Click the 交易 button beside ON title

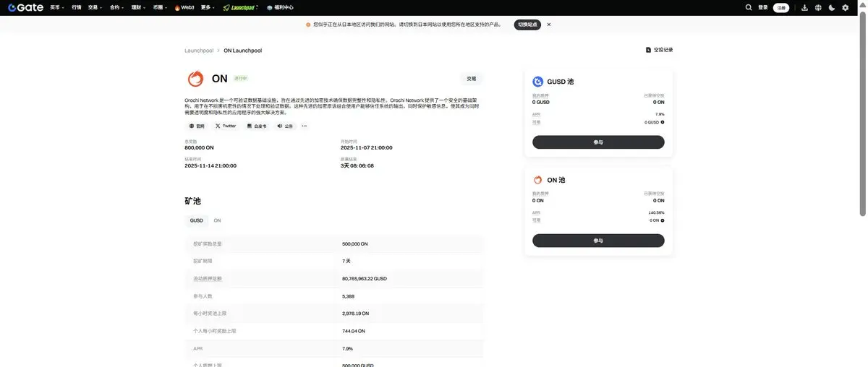(472, 79)
